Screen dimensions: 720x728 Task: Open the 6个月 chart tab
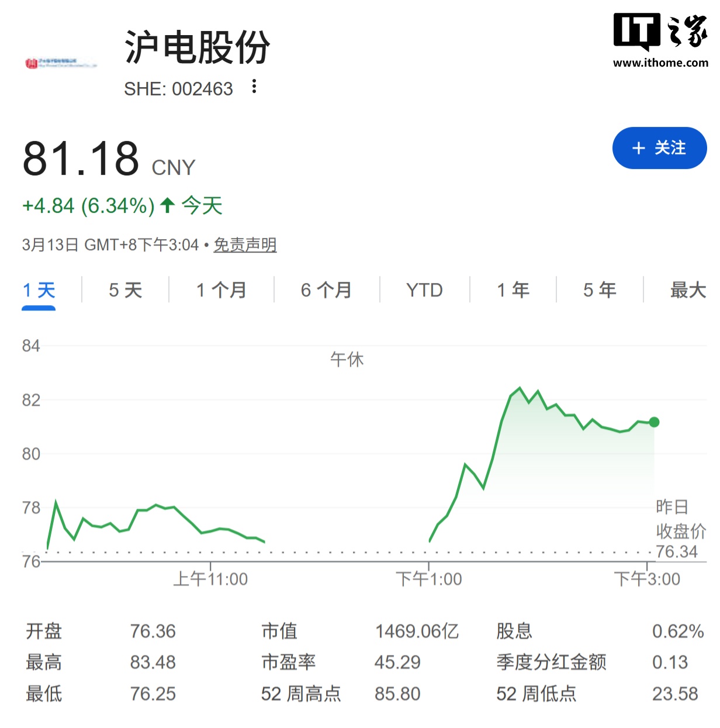326,289
